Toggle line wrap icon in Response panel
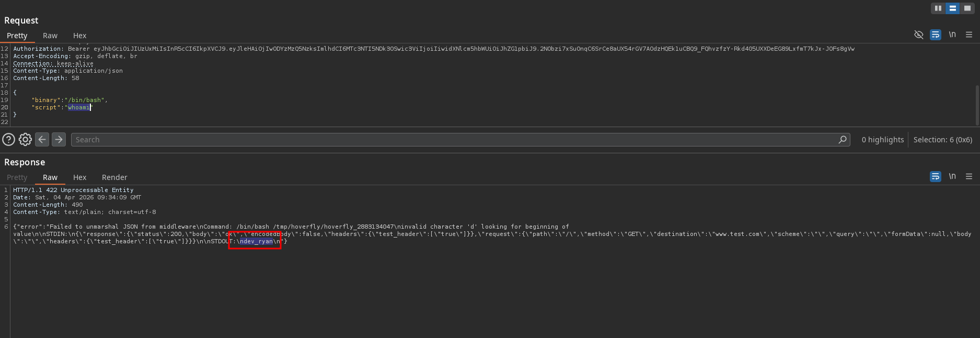Image resolution: width=980 pixels, height=338 pixels. (x=936, y=176)
